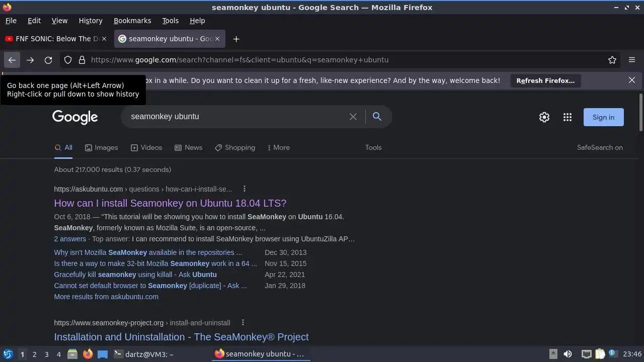644x362 pixels.
Task: Click the Google logo
Action: point(75,117)
